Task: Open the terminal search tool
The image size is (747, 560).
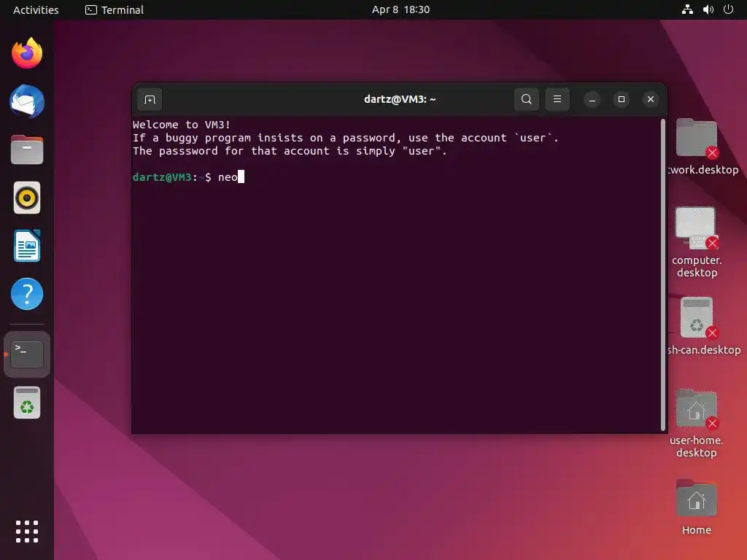Action: tap(527, 99)
